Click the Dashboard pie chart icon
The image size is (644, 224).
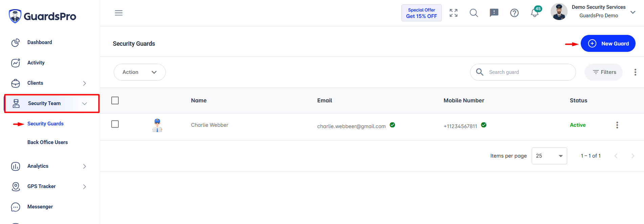click(x=16, y=43)
